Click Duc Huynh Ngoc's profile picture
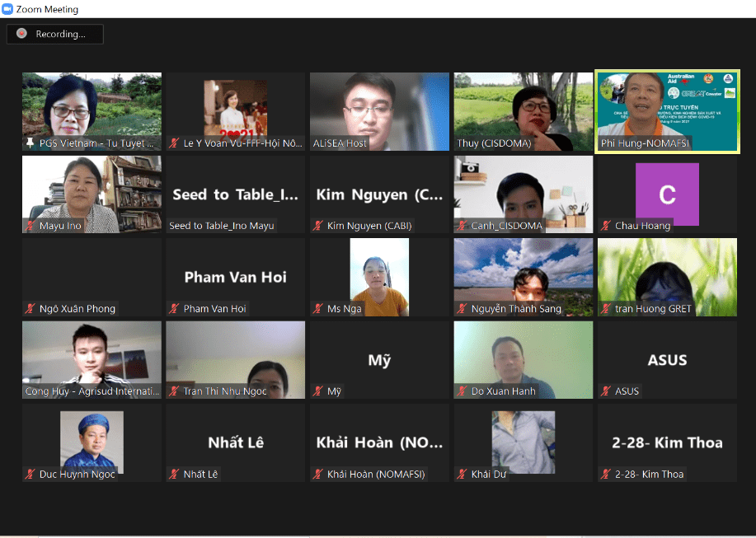This screenshot has width=756, height=538. tap(92, 441)
